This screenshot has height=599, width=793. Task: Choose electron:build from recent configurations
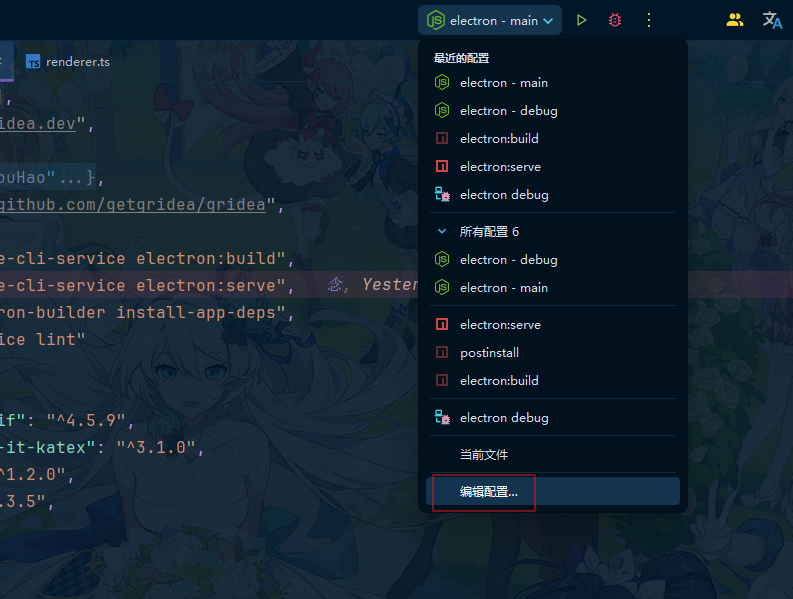pos(499,139)
